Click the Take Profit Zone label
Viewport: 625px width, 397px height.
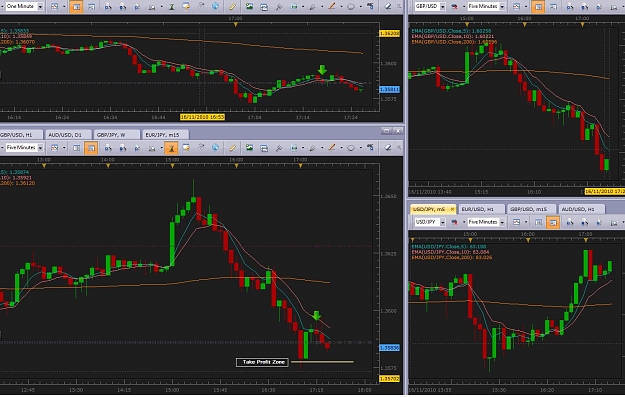[262, 362]
